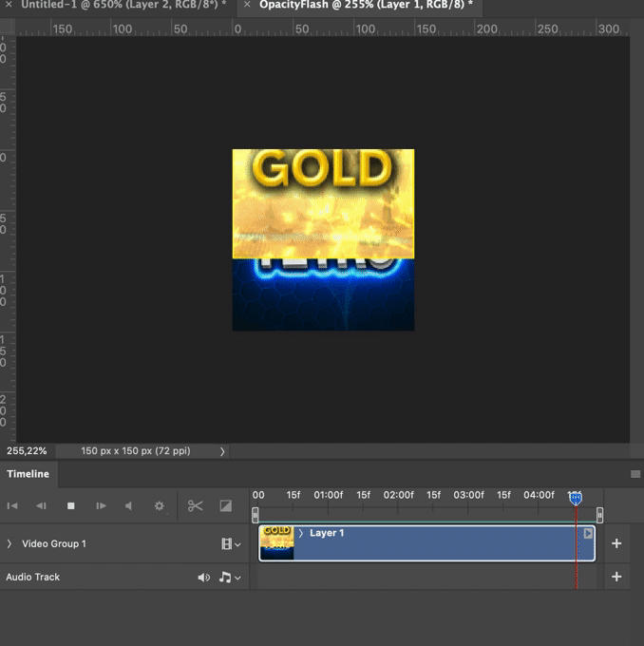Click the work area end handle
The width and height of the screenshot is (644, 646).
(x=599, y=515)
